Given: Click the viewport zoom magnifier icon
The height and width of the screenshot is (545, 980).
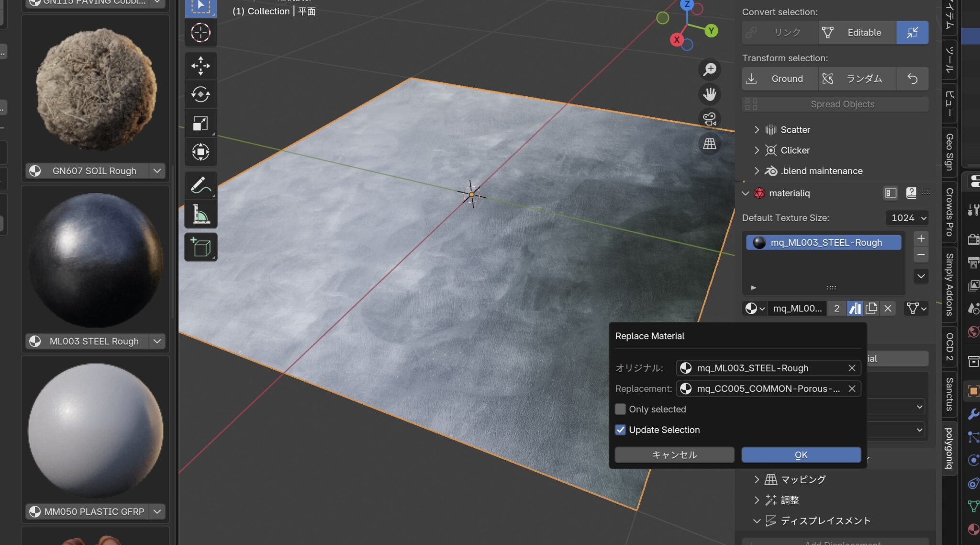Looking at the screenshot, I should coord(710,69).
